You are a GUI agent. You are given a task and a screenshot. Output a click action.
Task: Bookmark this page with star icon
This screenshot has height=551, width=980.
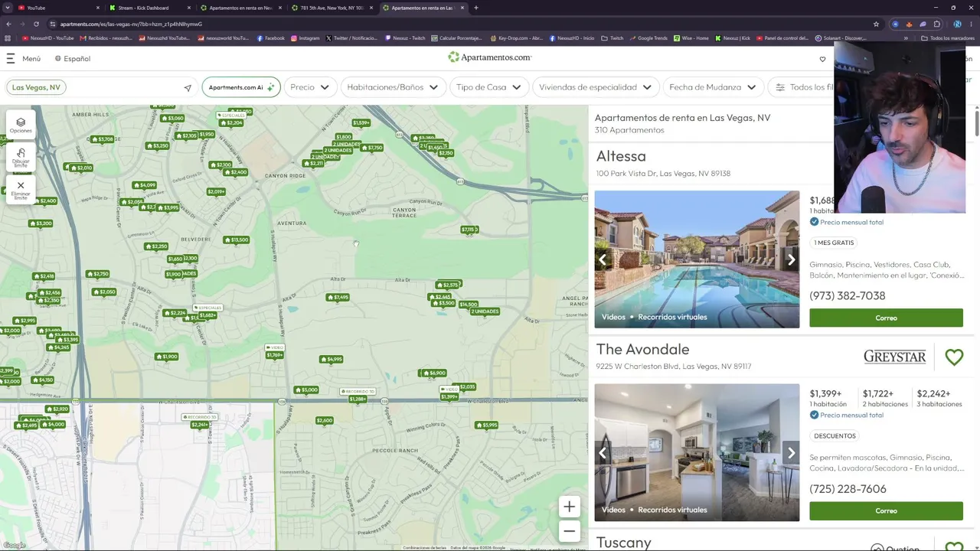pos(876,24)
